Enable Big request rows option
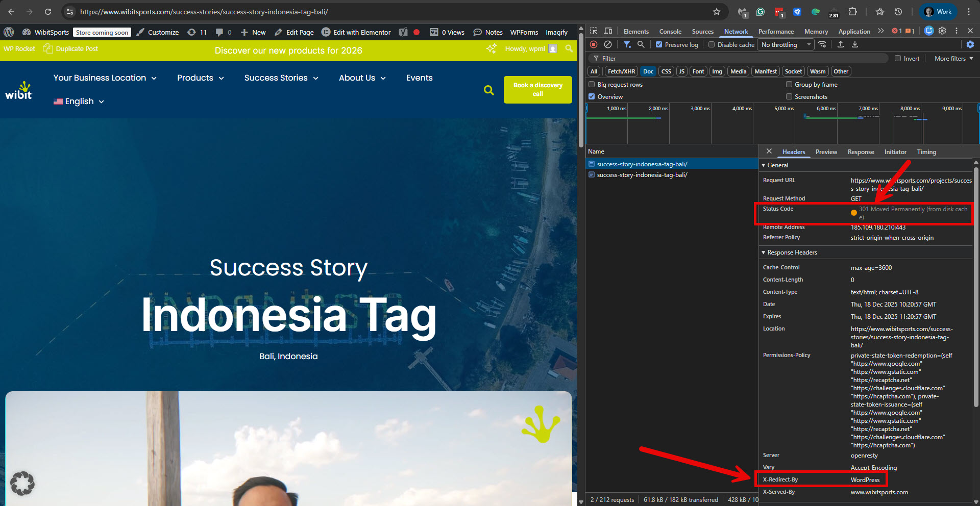This screenshot has height=506, width=980. 592,85
